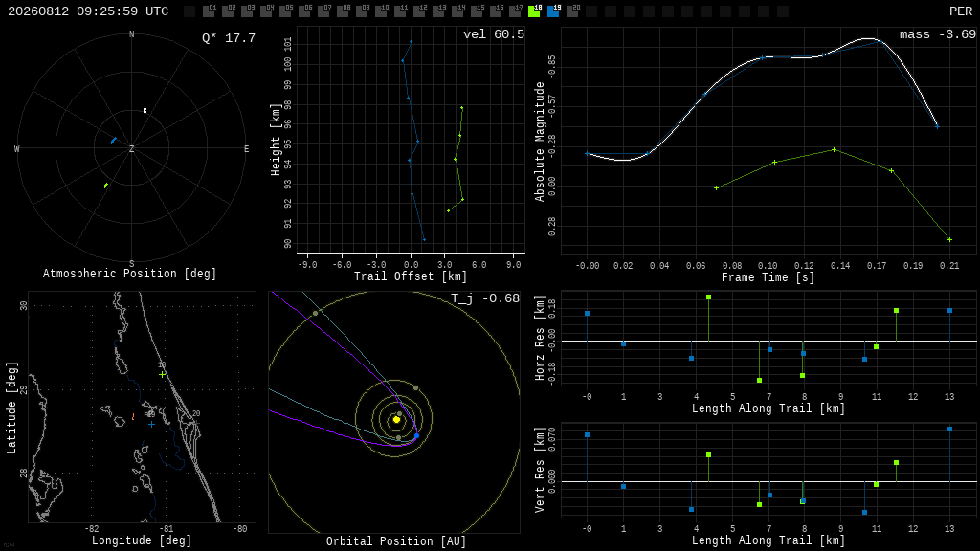The height and width of the screenshot is (551, 980).
Task: Click the PER shower label
Action: point(961,11)
